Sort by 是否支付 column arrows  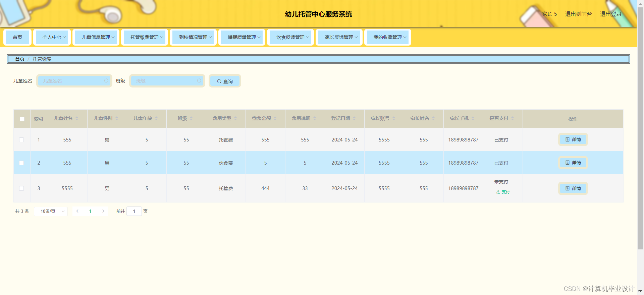click(x=513, y=118)
